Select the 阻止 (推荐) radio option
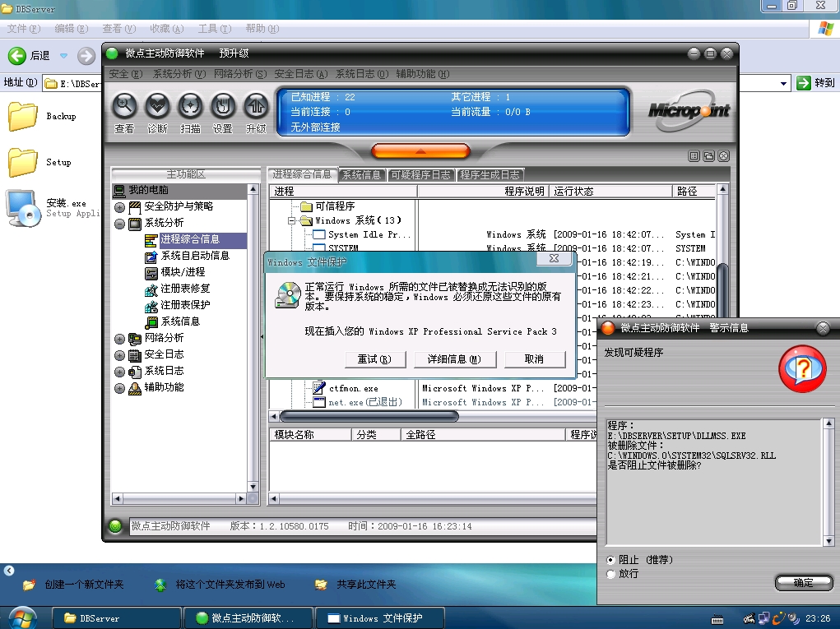 610,560
